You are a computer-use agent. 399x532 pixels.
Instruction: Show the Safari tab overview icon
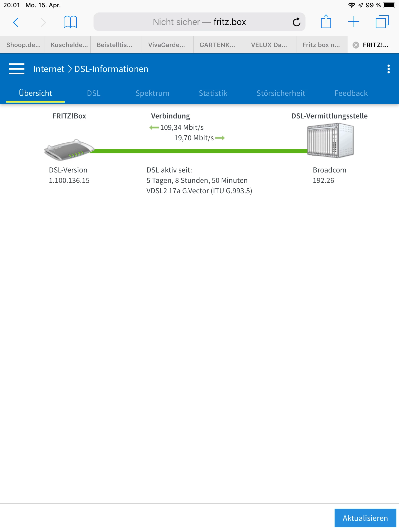point(382,22)
